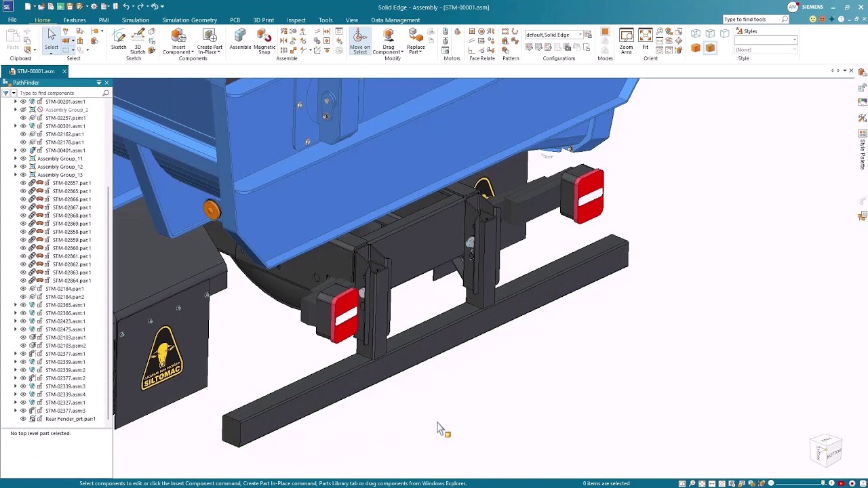
Task: Click the Open folder icon in the title bar
Action: 41,7
